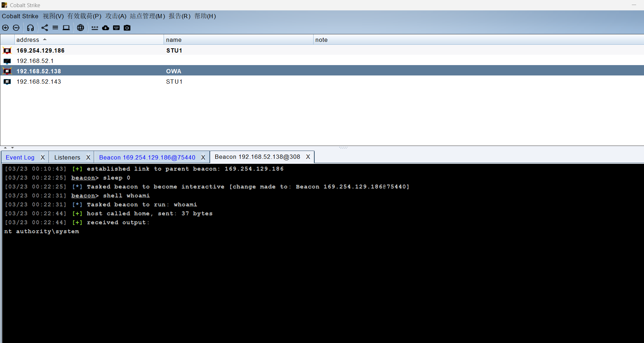
Task: Click STU1 name in the 192.168.52.143 row
Action: [174, 82]
